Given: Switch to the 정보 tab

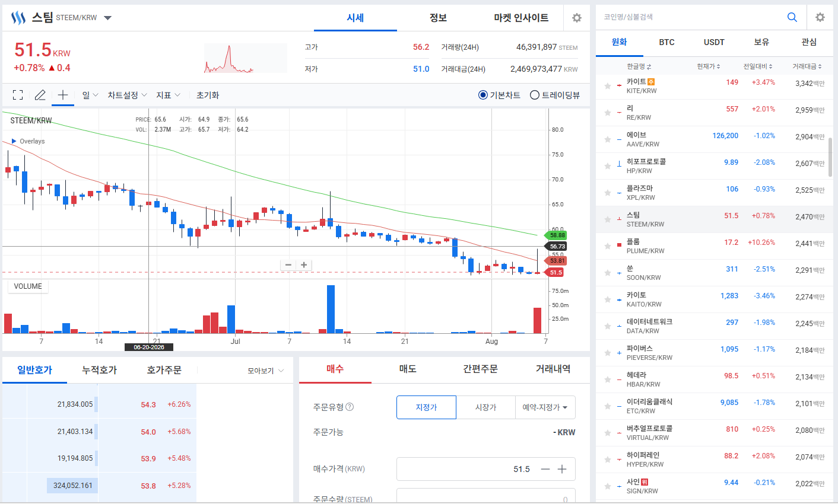Looking at the screenshot, I should [x=438, y=18].
